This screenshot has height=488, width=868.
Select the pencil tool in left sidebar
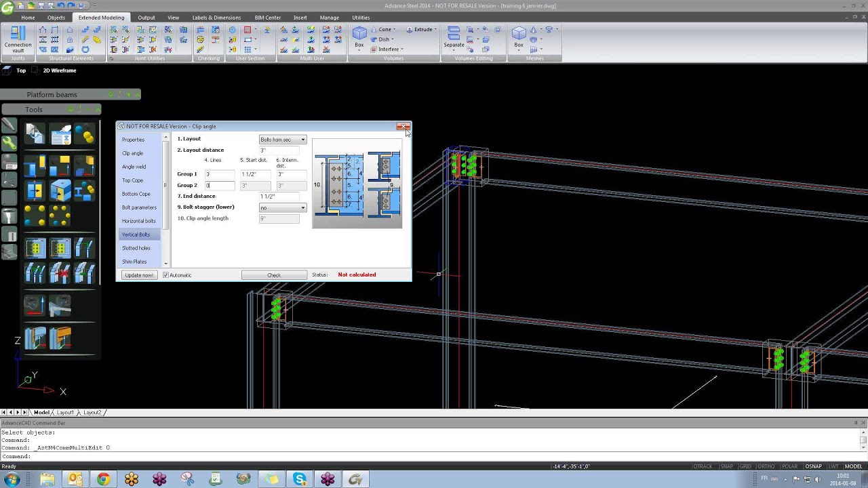(x=9, y=125)
